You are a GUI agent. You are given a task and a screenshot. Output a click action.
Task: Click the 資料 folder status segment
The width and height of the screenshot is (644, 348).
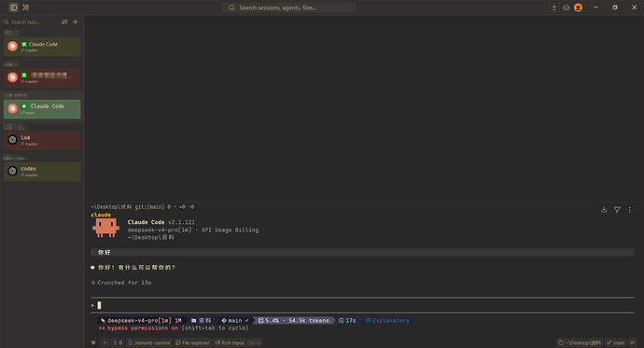[x=202, y=321]
